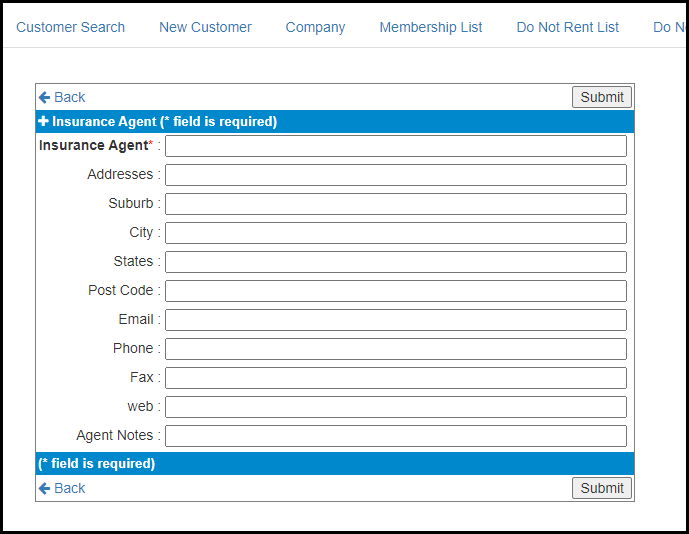Click the Phone input box

coord(396,349)
